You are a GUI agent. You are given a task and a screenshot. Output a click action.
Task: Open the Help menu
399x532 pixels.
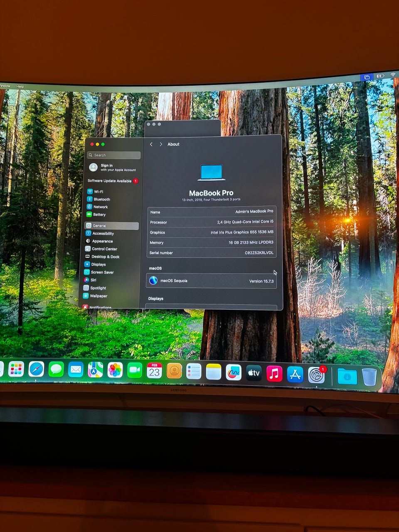coord(20,86)
